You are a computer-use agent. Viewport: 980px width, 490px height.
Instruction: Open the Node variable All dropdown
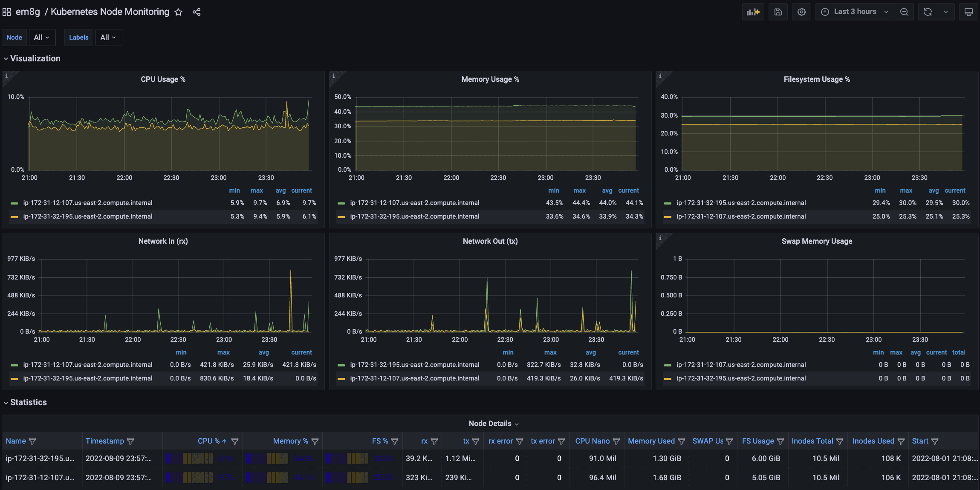click(x=41, y=37)
